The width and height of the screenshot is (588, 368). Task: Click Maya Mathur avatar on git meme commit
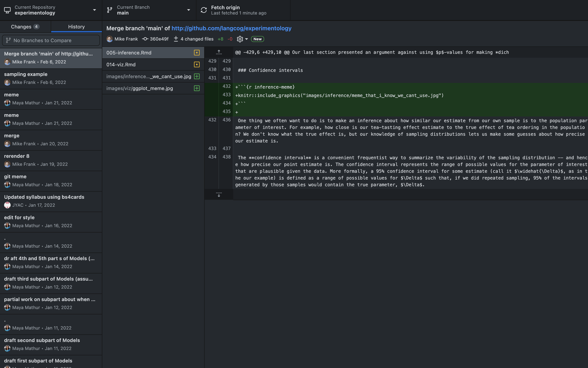(7, 185)
